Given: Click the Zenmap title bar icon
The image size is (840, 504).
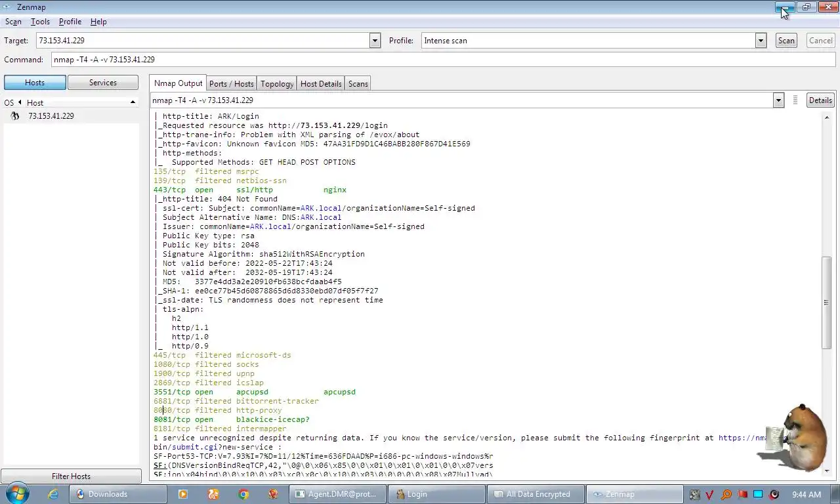Looking at the screenshot, I should [x=7, y=7].
